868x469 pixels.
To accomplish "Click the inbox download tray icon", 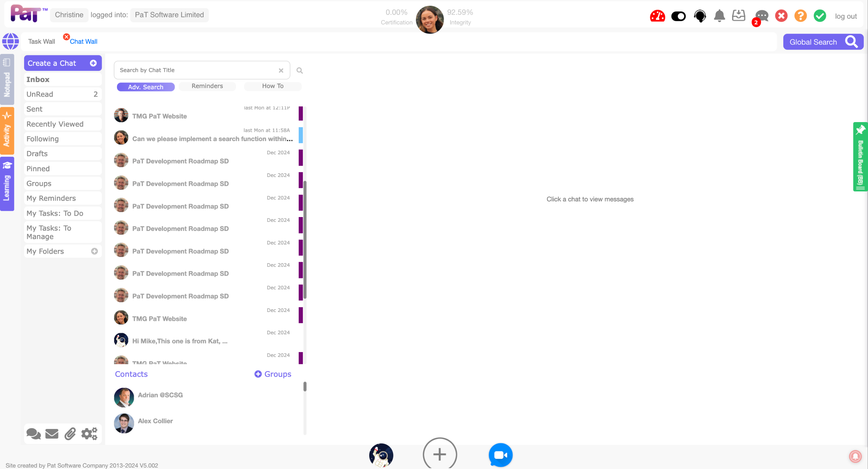I will click(x=738, y=16).
